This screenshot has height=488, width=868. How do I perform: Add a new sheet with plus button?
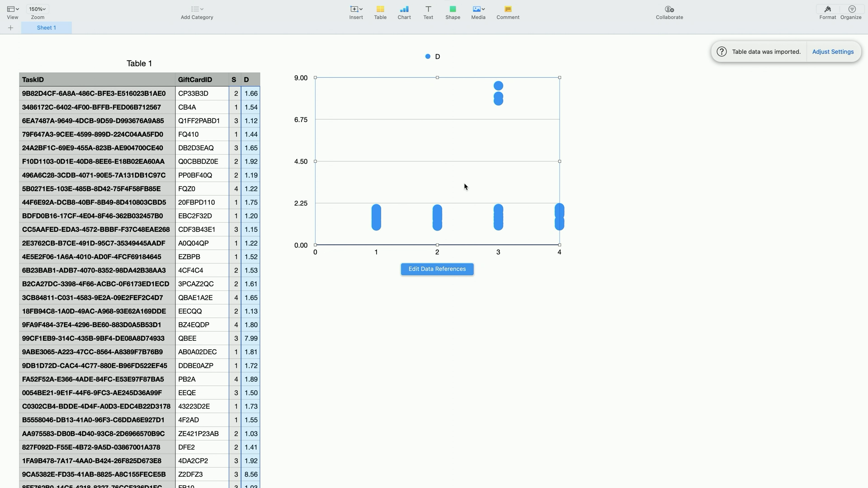click(10, 28)
